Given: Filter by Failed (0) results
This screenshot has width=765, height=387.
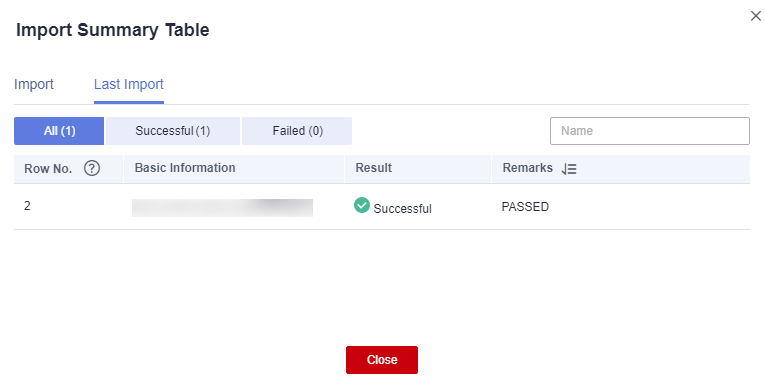Looking at the screenshot, I should tap(297, 131).
